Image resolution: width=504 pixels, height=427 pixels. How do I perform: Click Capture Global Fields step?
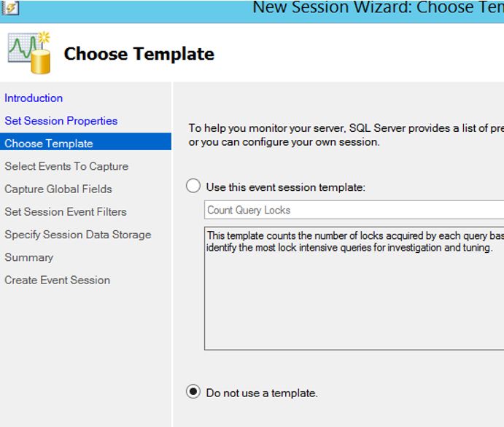58,189
